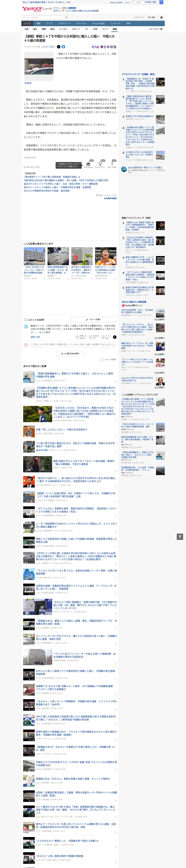Viewport: 186px width, 868px height.
Task: Click the うーん reaction face
Action: [104, 337]
